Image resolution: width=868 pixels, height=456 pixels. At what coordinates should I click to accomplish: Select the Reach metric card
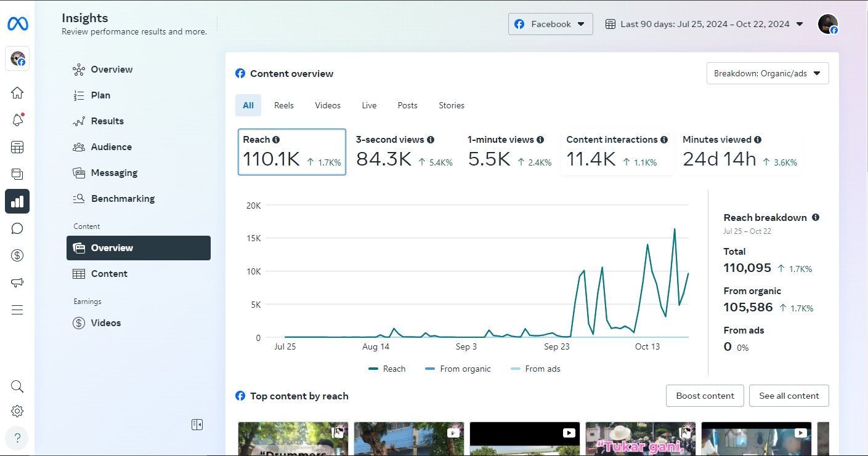tap(292, 152)
